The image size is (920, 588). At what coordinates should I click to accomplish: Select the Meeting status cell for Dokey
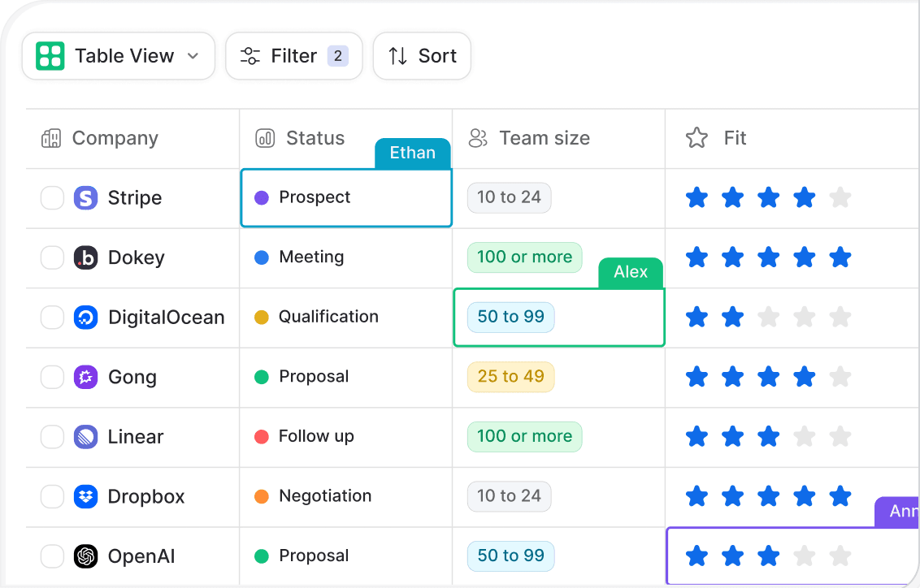coord(346,257)
